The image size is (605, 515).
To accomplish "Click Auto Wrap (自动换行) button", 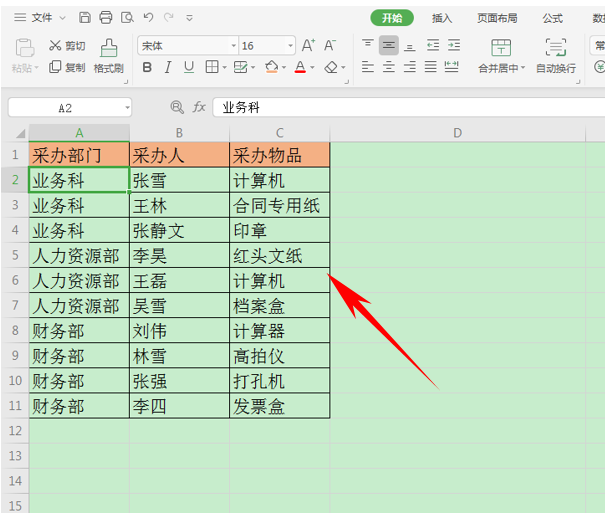I will pyautogui.click(x=556, y=56).
